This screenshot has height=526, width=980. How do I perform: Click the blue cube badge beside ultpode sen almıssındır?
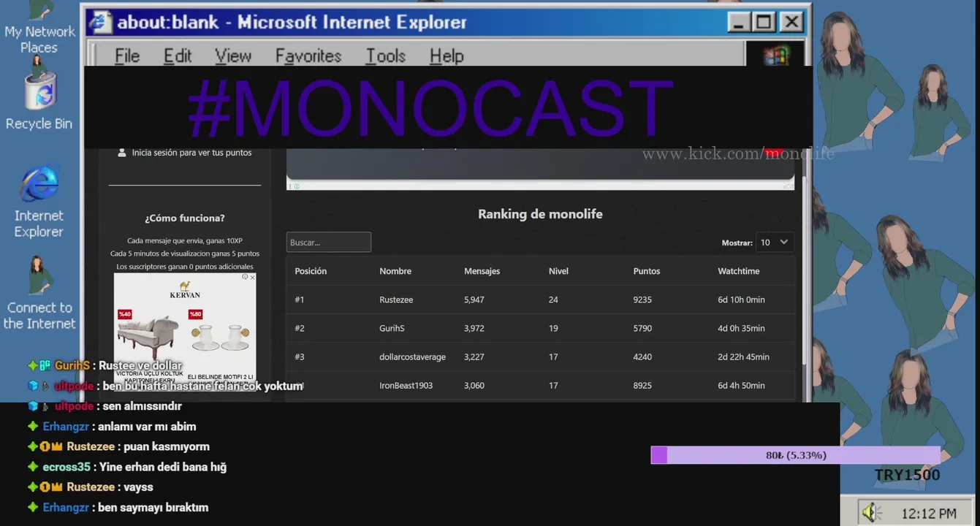coord(32,406)
